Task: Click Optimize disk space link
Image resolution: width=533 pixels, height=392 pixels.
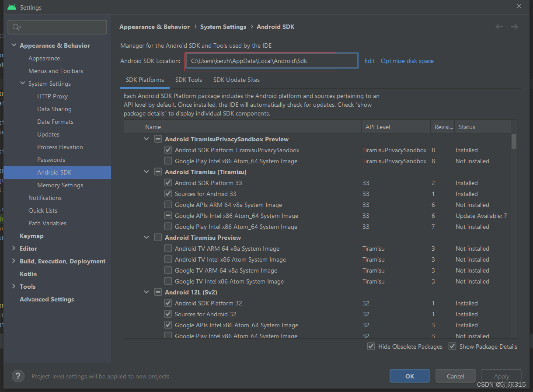Action: (x=407, y=61)
